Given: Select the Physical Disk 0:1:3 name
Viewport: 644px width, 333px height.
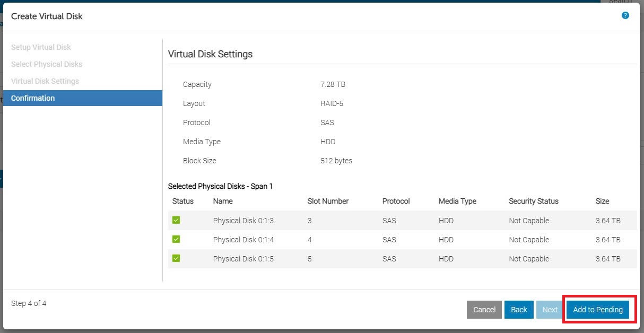Looking at the screenshot, I should [243, 221].
